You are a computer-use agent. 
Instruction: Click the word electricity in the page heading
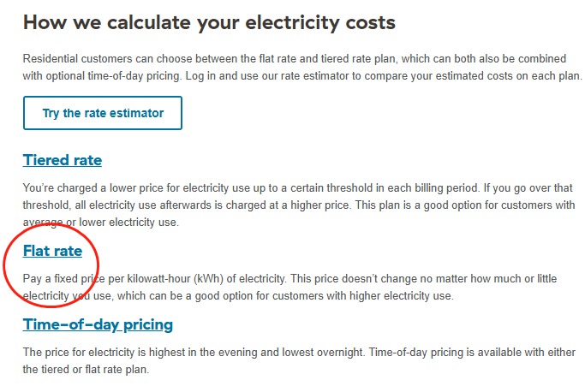click(292, 22)
